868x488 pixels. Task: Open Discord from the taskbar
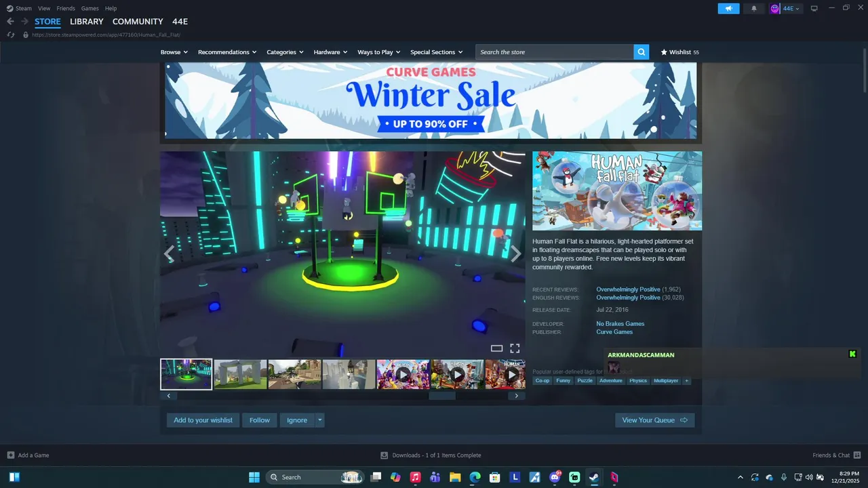[x=555, y=477]
